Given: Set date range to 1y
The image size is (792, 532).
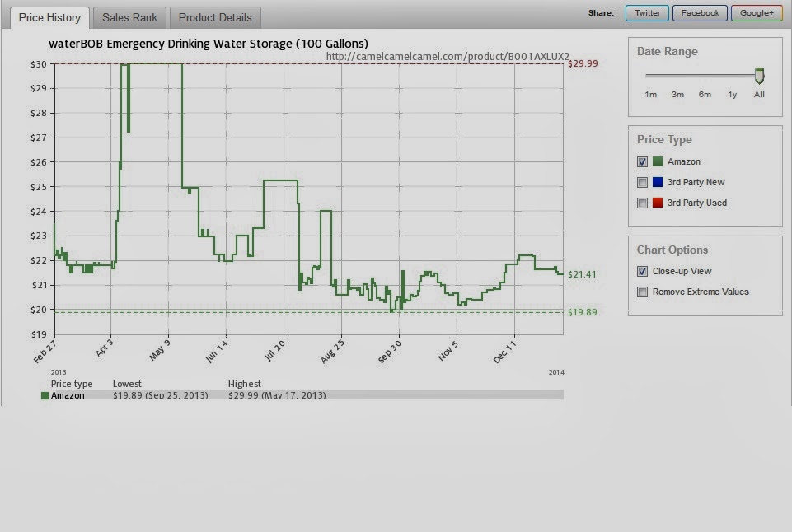Looking at the screenshot, I should tap(733, 95).
